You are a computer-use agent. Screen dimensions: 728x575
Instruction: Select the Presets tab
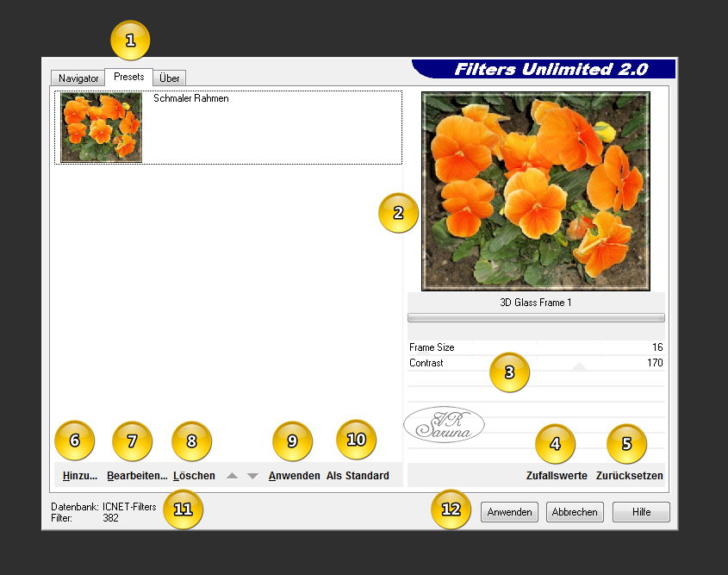click(128, 77)
